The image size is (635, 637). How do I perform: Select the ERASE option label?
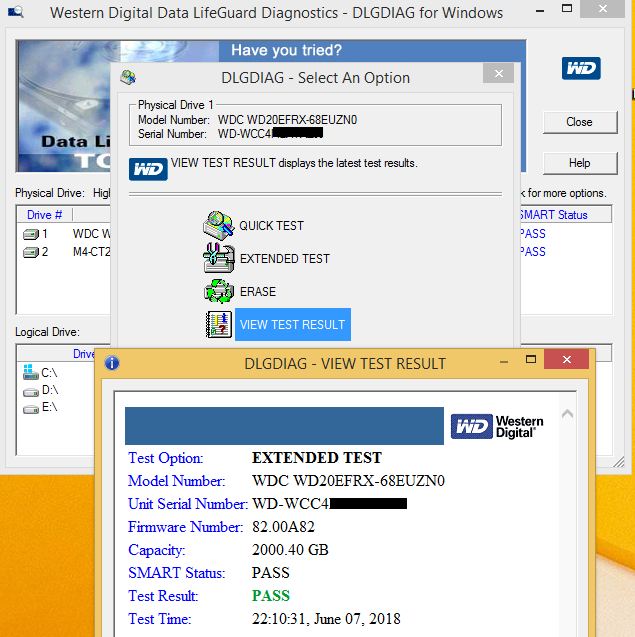tap(258, 292)
